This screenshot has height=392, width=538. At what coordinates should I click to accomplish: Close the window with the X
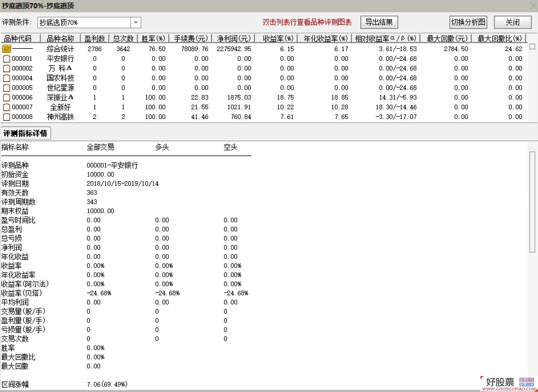click(x=533, y=6)
